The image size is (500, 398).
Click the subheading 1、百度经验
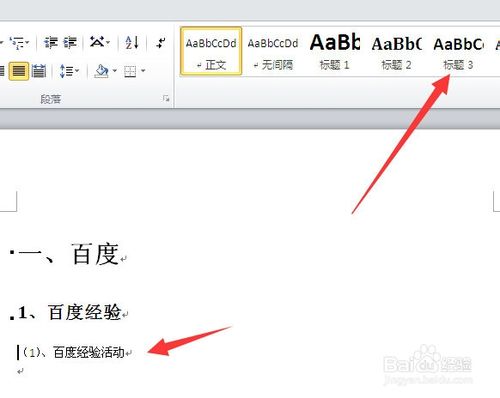70,312
